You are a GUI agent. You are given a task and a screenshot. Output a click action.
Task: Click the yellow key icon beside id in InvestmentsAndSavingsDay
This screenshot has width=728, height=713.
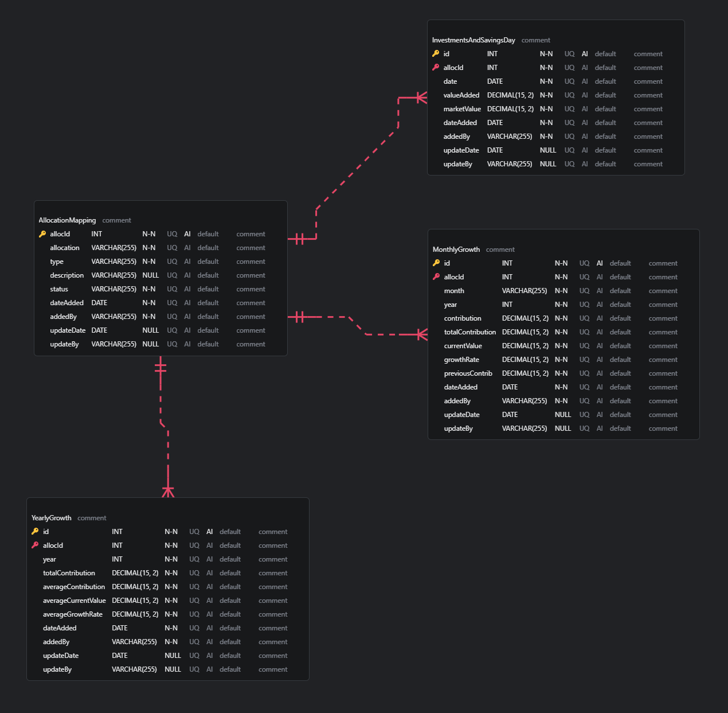pos(436,54)
